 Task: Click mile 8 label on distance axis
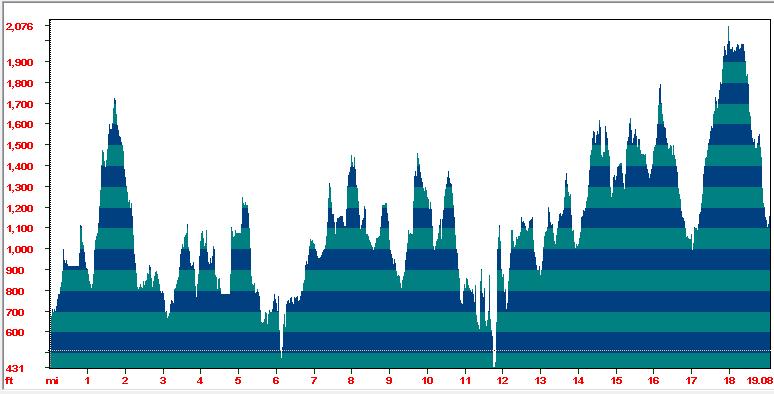[x=351, y=381]
